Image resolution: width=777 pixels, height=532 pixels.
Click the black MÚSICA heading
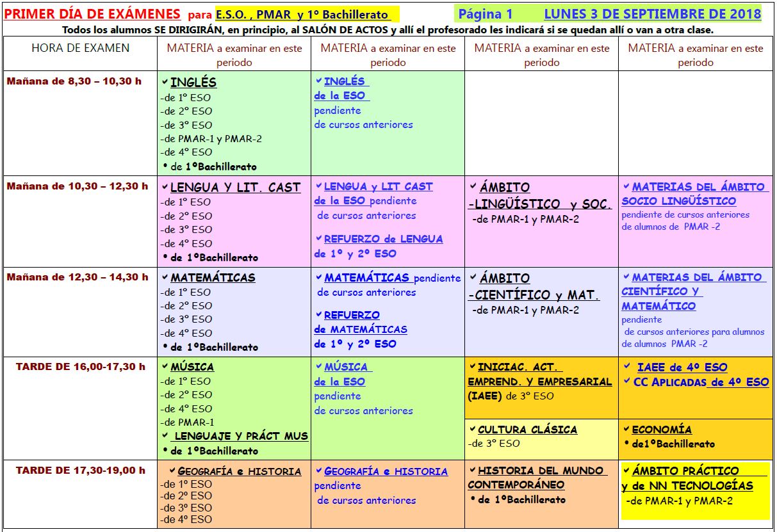click(192, 367)
